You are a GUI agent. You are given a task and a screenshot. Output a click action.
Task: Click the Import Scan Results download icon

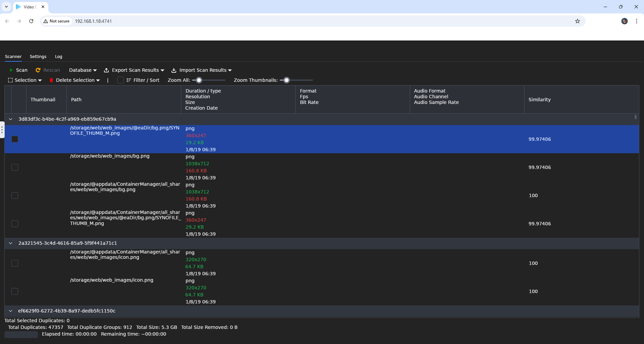[174, 70]
